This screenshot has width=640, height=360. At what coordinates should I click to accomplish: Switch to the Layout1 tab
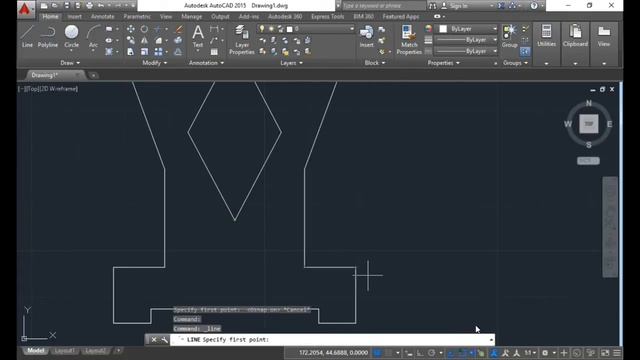(64, 351)
